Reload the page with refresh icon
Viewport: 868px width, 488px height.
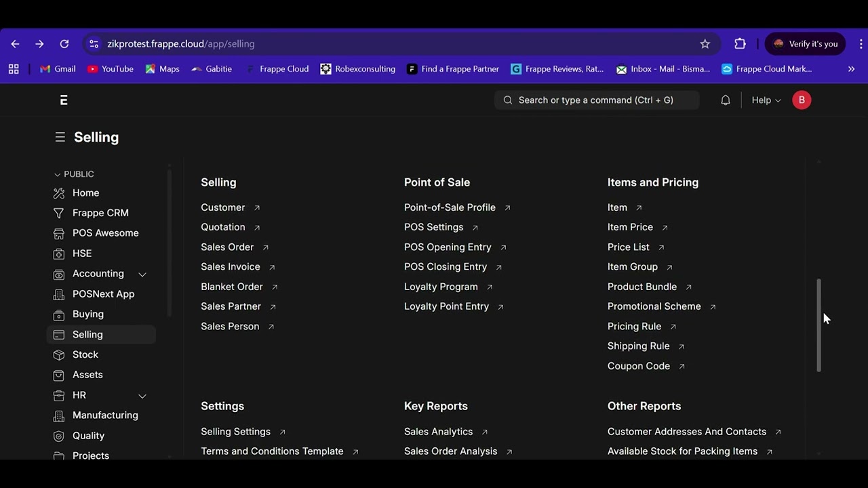64,43
